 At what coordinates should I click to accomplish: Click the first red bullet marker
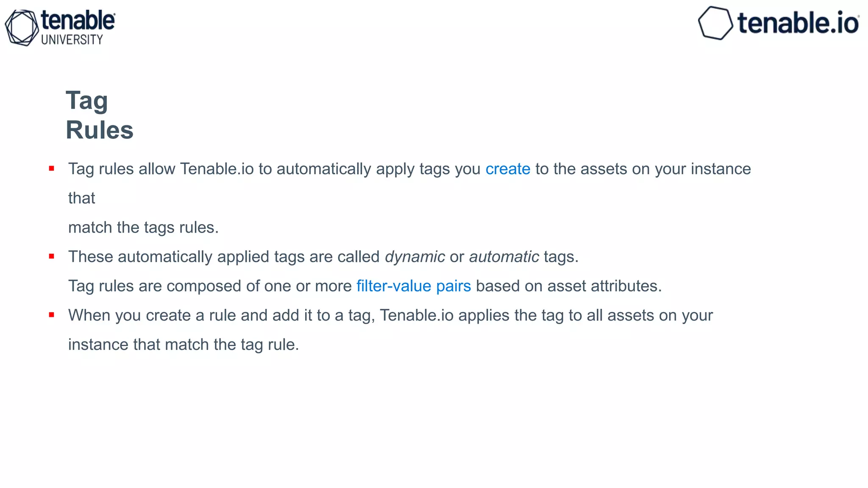tap(52, 169)
